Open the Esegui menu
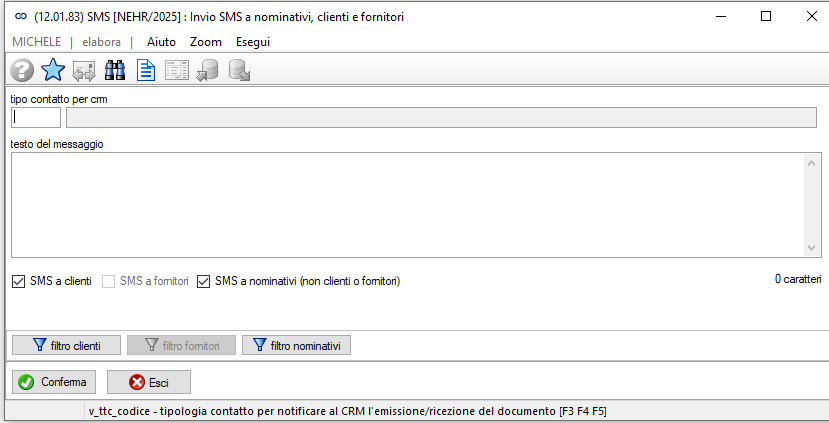Viewport: 829px width, 423px height. coord(253,42)
